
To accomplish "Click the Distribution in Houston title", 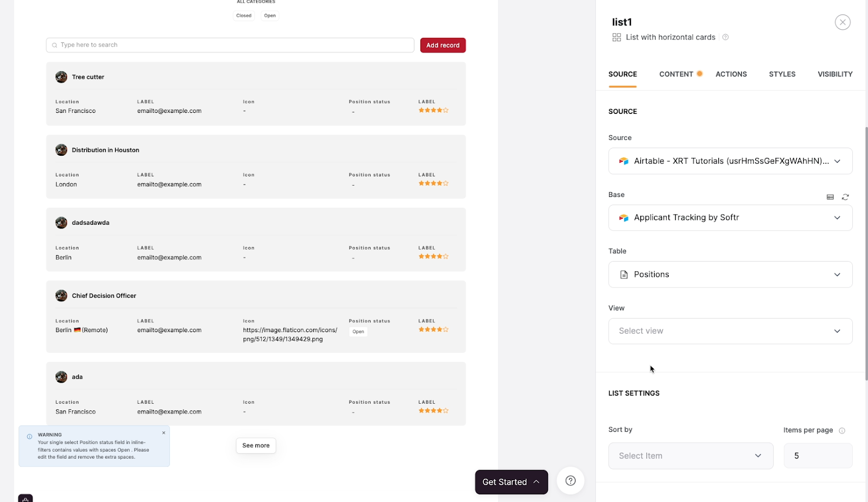I will click(105, 150).
